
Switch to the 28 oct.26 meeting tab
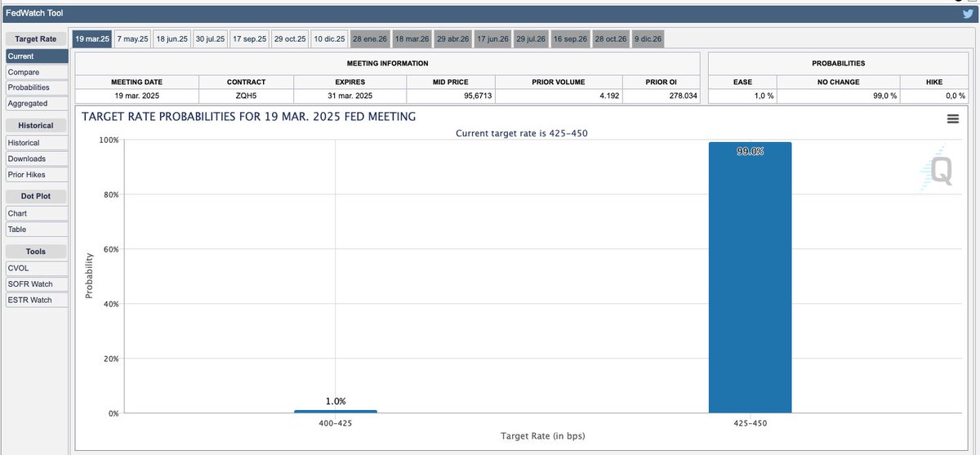(611, 39)
